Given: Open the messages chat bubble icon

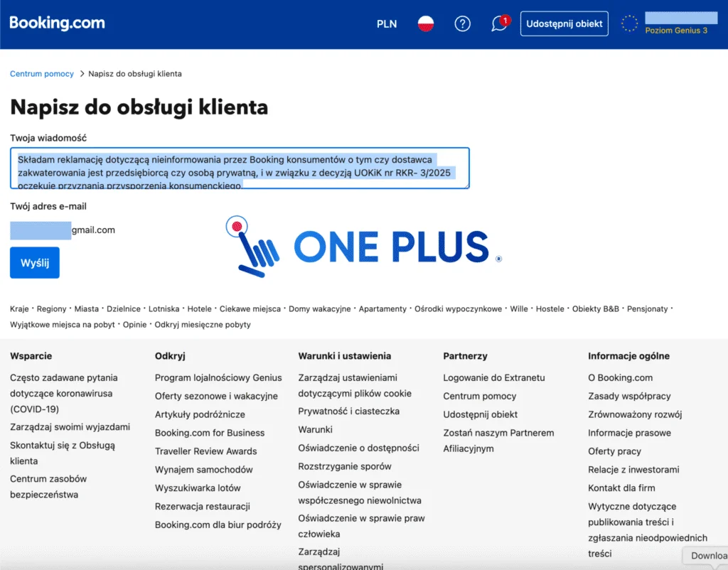Looking at the screenshot, I should point(500,23).
